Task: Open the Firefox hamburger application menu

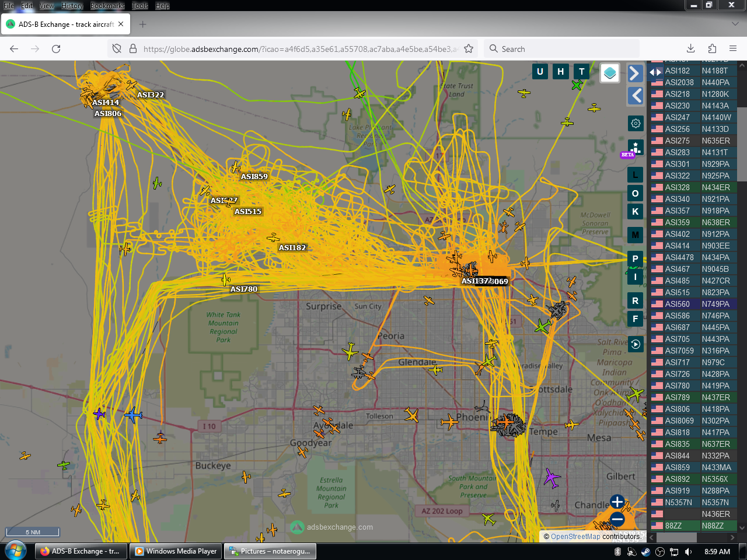Action: tap(733, 49)
